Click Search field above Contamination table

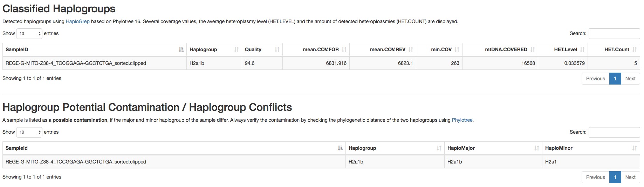click(614, 132)
